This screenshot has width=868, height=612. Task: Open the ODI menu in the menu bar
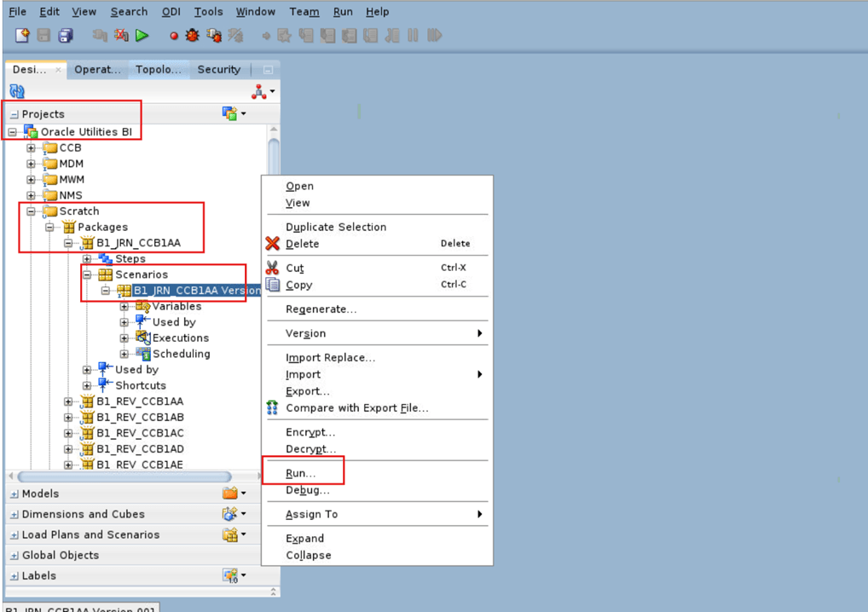click(x=171, y=12)
